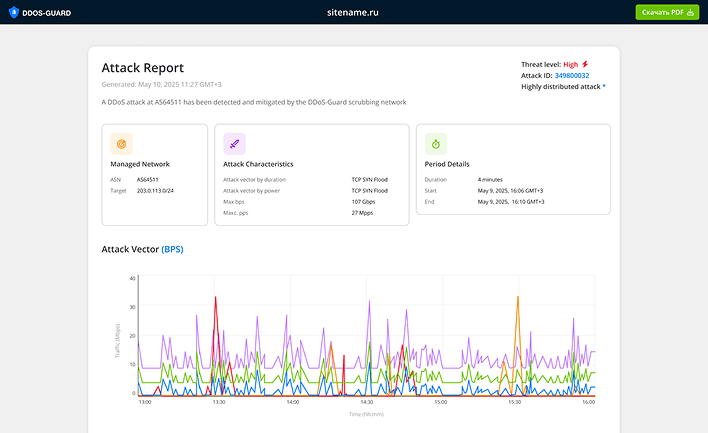Click the green Period Details stopwatch icon

(x=436, y=144)
